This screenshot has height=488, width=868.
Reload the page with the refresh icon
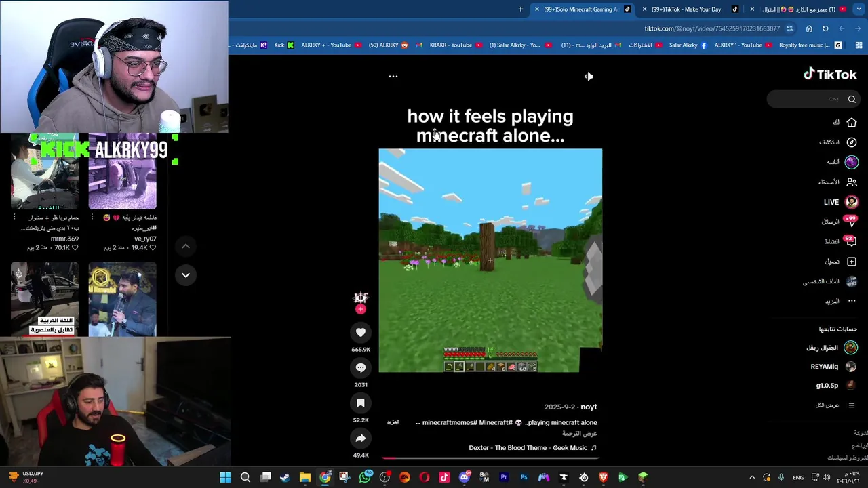point(825,28)
